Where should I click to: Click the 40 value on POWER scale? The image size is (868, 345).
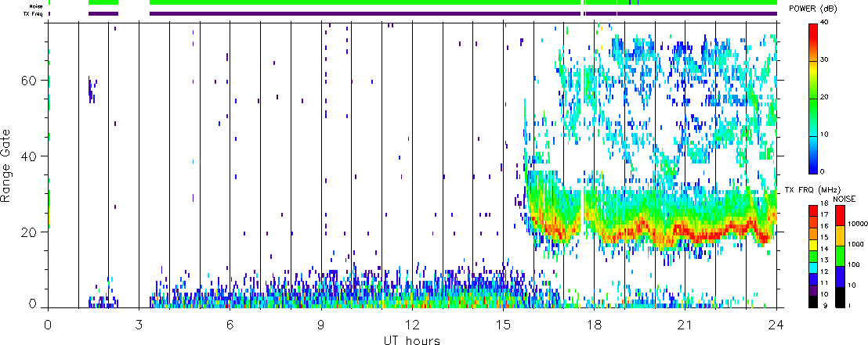826,23
